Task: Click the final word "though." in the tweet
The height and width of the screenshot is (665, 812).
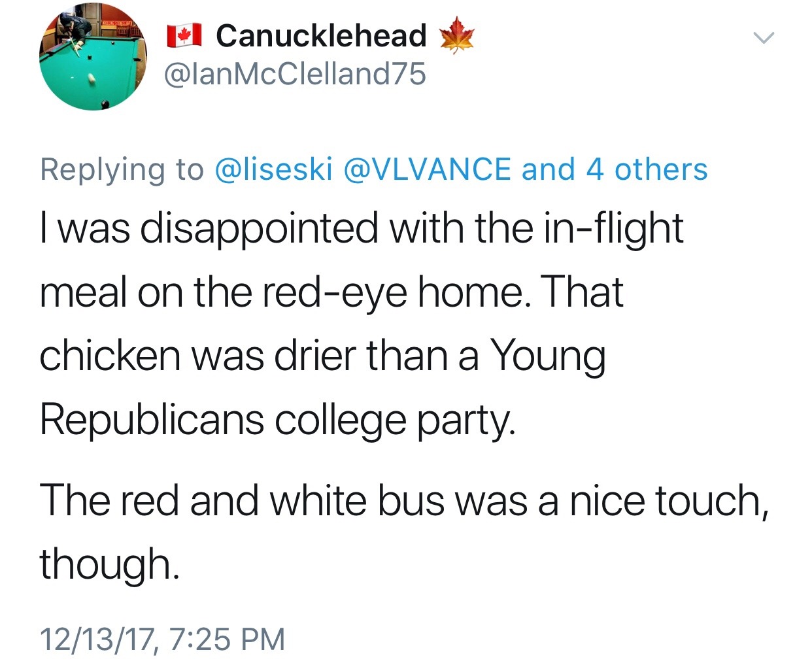Action: (x=109, y=564)
